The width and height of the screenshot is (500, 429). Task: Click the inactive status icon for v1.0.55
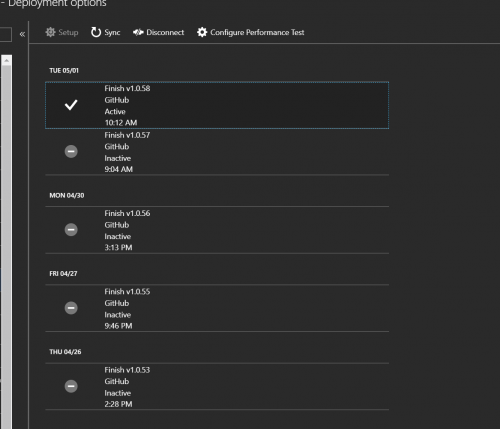coord(71,308)
